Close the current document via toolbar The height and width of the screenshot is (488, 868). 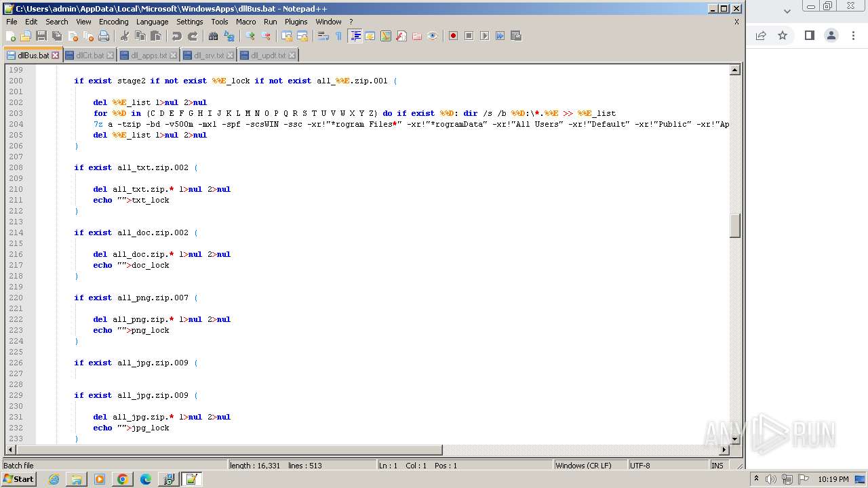coord(73,36)
